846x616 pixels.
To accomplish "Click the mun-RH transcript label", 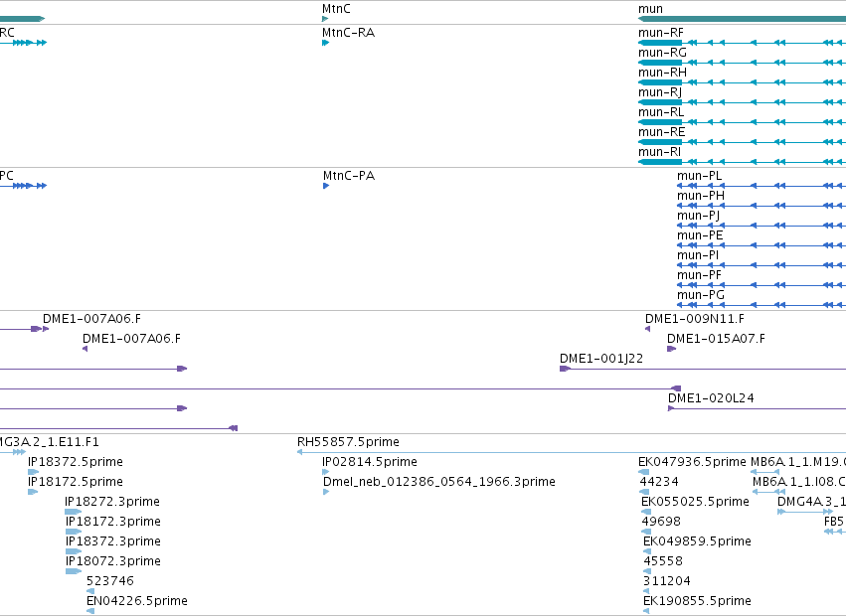I will (x=662, y=73).
